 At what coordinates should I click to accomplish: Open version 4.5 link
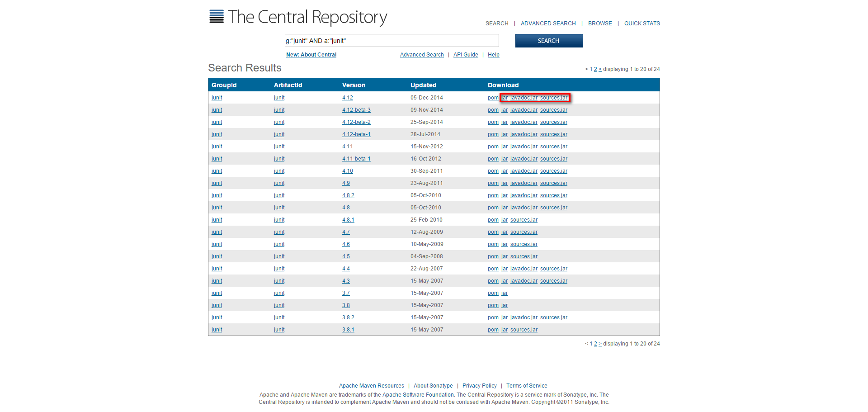346,256
